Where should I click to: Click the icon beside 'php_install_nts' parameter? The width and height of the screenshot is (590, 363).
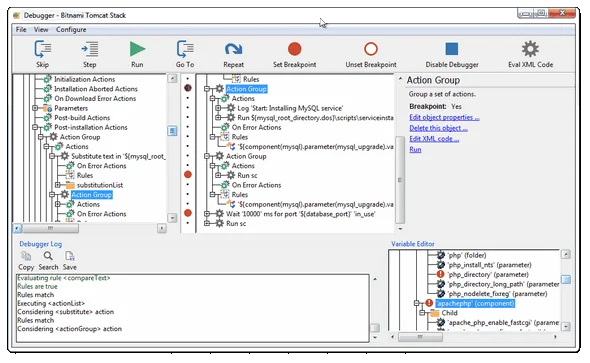(x=441, y=265)
